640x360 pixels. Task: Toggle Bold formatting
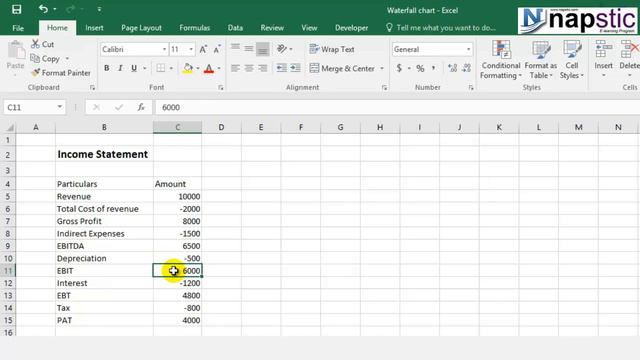tap(107, 68)
